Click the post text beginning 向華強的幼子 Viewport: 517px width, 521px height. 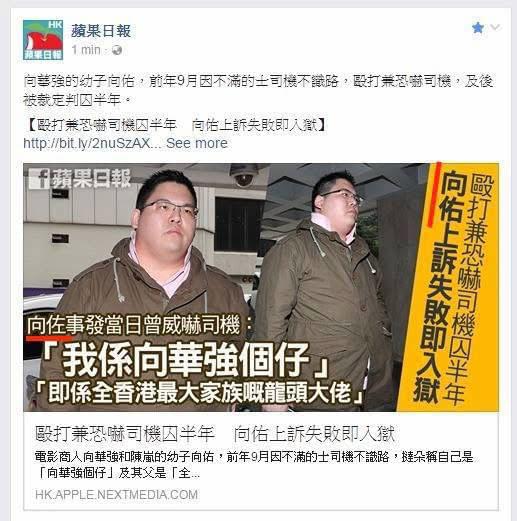click(x=258, y=90)
